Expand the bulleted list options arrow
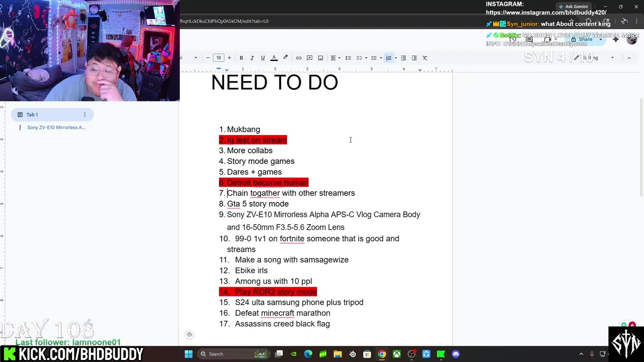 pyautogui.click(x=380, y=58)
